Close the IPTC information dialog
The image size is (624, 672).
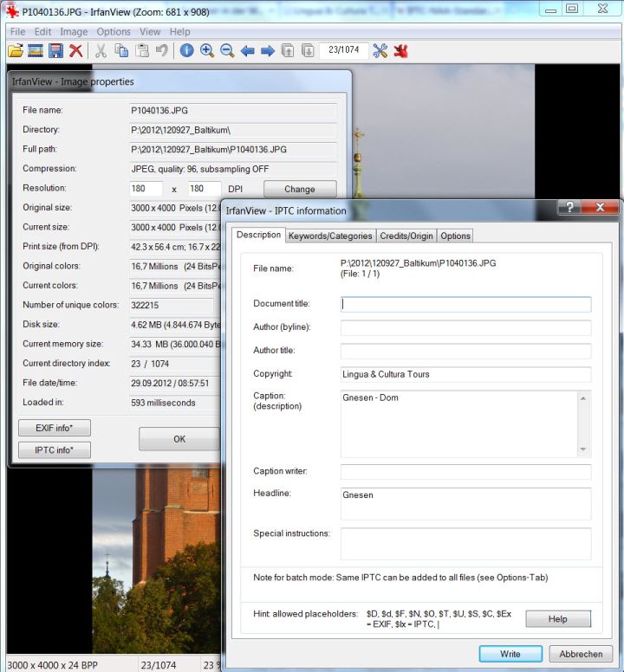(600, 208)
